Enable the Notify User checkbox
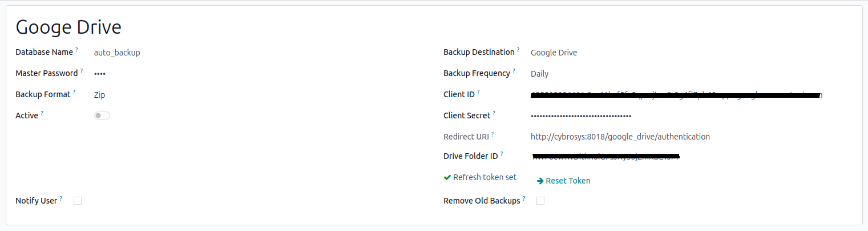 point(78,201)
